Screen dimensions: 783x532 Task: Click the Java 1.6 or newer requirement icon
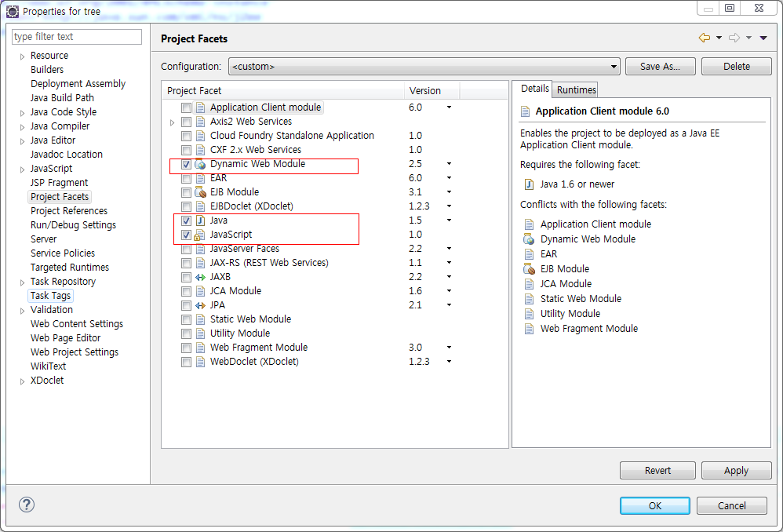pyautogui.click(x=529, y=185)
